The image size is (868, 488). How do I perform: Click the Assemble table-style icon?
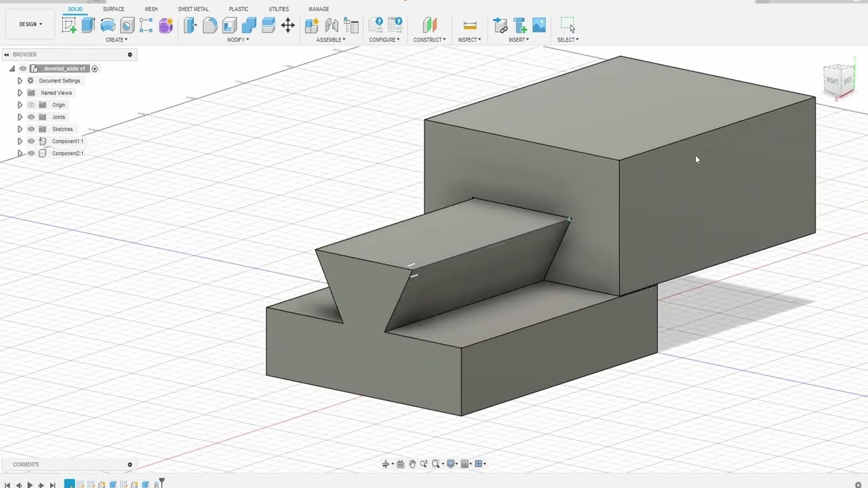click(351, 26)
